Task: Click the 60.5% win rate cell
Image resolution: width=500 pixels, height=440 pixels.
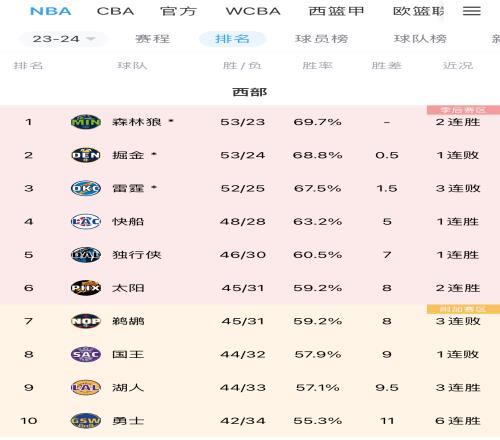Action: click(317, 255)
